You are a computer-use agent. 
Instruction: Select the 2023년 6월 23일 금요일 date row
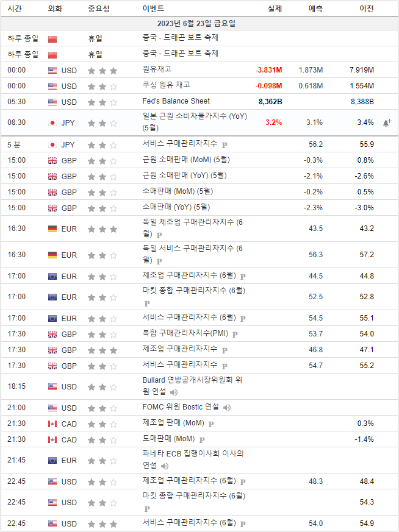(196, 24)
